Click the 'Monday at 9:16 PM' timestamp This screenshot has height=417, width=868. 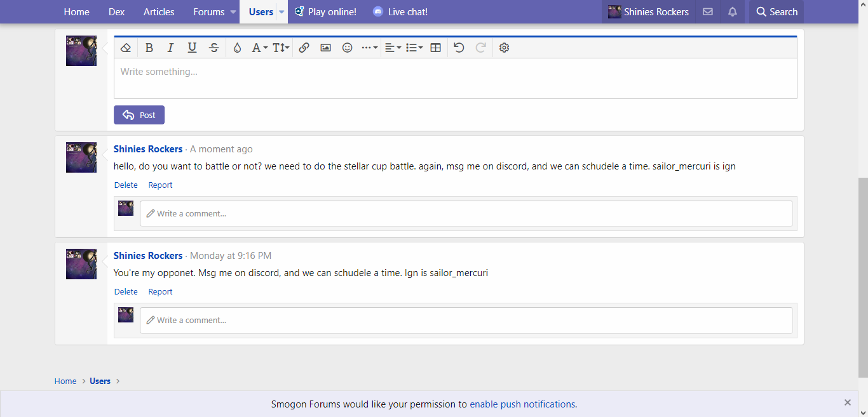(x=231, y=256)
